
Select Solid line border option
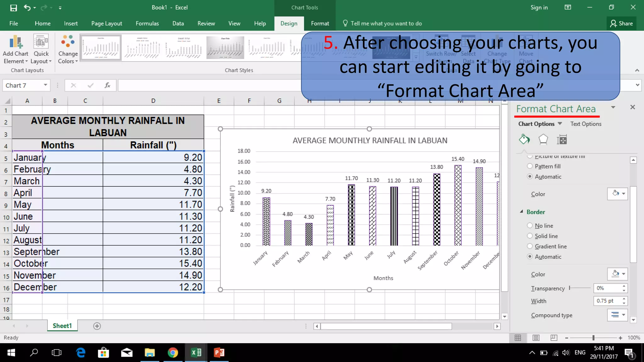coord(530,236)
